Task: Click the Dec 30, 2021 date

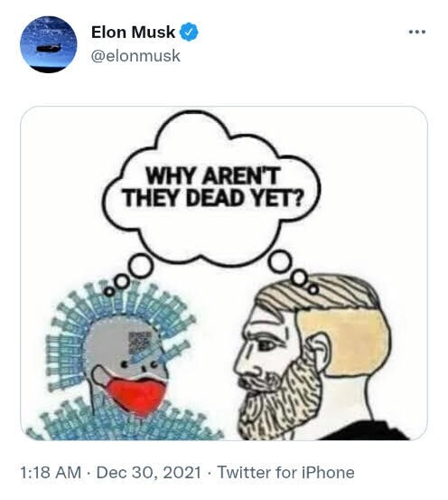Action: [148, 472]
